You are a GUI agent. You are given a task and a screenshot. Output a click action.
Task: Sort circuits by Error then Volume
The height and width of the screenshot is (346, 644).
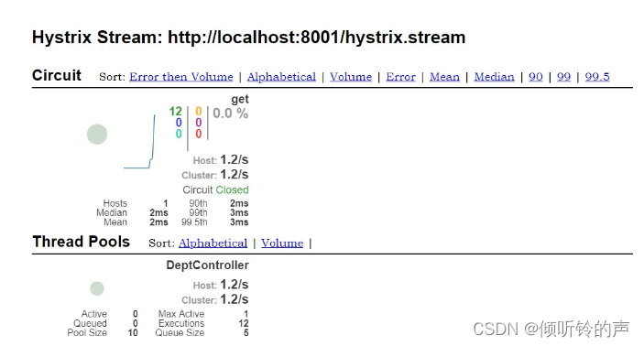click(x=181, y=77)
